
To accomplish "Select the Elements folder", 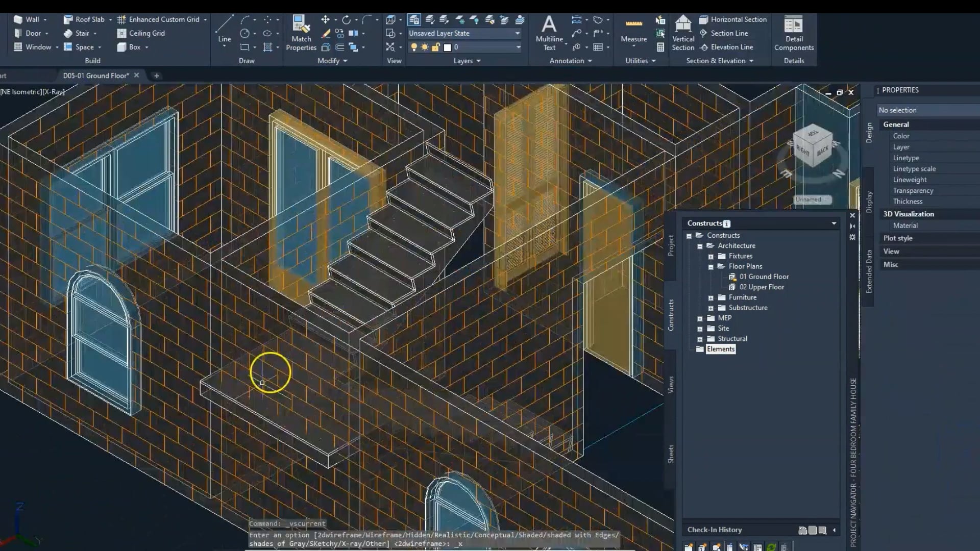I will tap(721, 349).
